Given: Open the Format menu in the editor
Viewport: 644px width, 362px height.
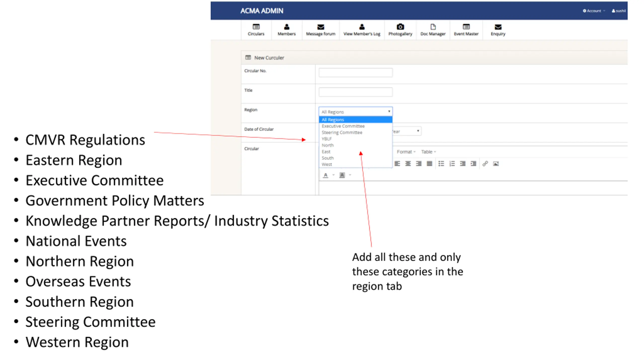Looking at the screenshot, I should click(x=406, y=152).
